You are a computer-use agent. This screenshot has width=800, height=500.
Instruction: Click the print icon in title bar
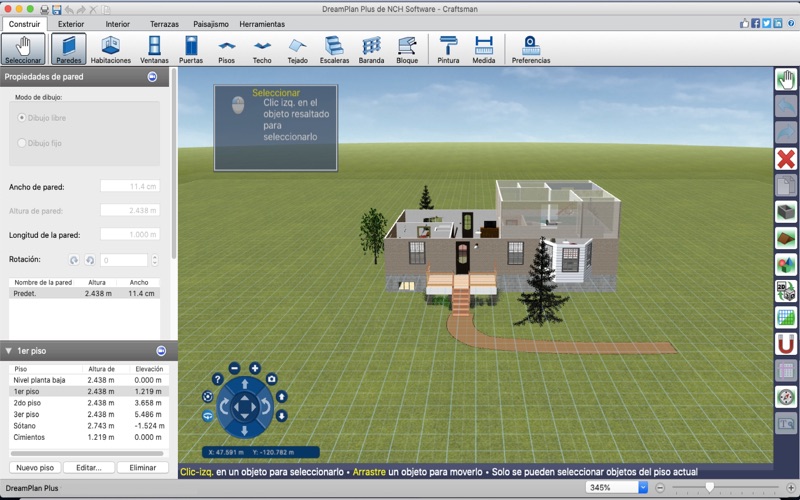pyautogui.click(x=44, y=10)
